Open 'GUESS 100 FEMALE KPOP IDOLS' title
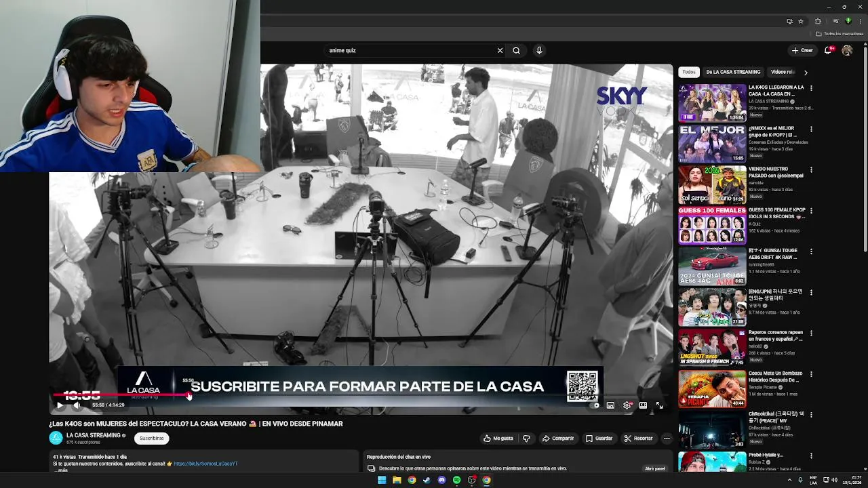The image size is (868, 488). (x=776, y=213)
